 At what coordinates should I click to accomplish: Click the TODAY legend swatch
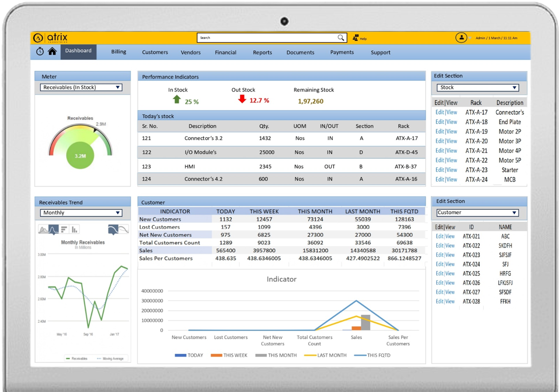coord(180,355)
